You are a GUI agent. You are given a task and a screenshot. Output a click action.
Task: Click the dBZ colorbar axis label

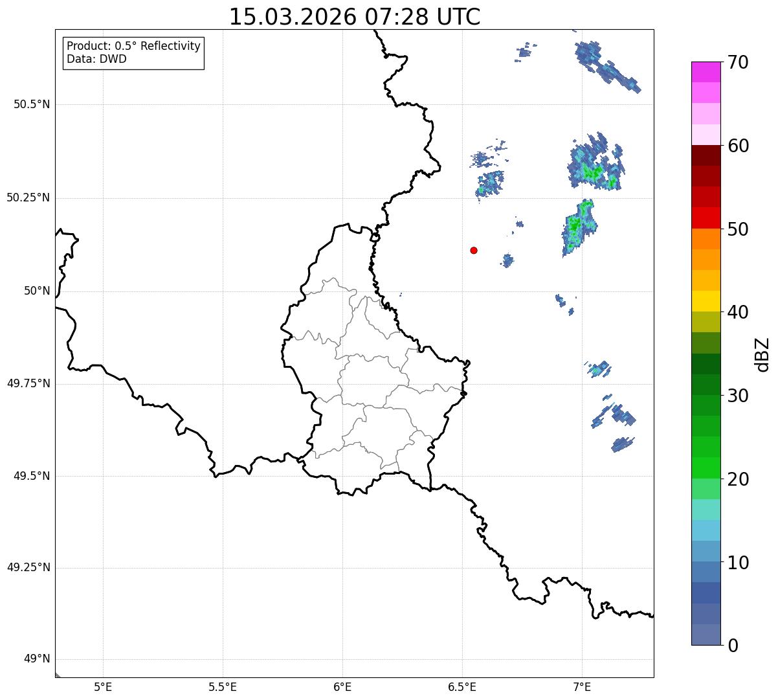pyautogui.click(x=762, y=354)
